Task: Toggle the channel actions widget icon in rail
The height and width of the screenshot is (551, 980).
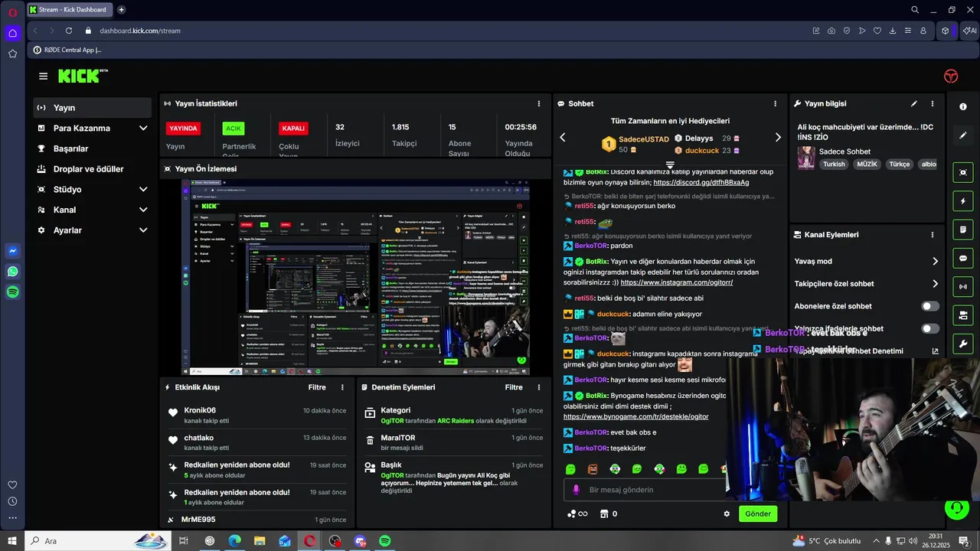Action: coord(963,315)
